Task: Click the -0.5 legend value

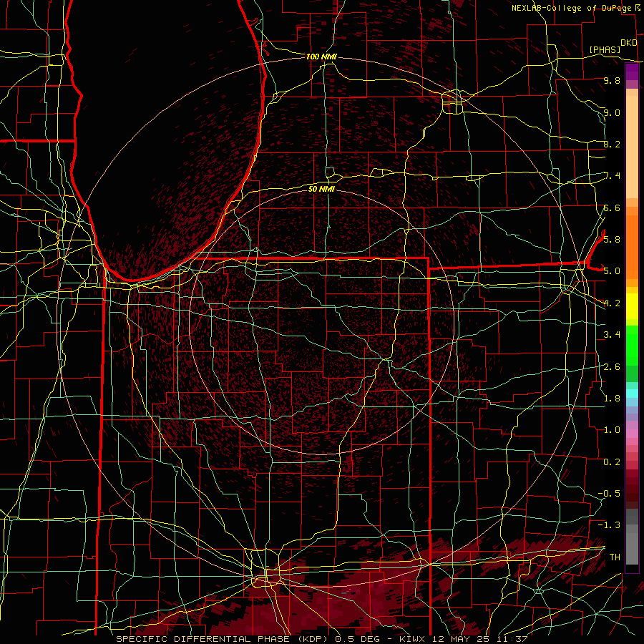Action: coord(609,493)
